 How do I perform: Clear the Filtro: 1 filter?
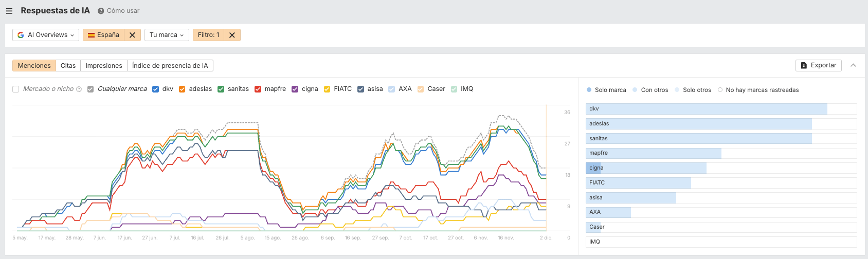(x=232, y=35)
